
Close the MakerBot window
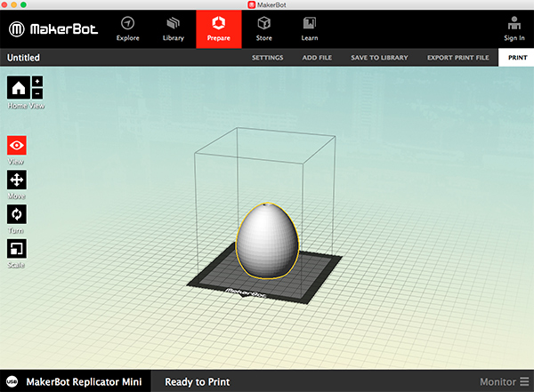pos(4,4)
